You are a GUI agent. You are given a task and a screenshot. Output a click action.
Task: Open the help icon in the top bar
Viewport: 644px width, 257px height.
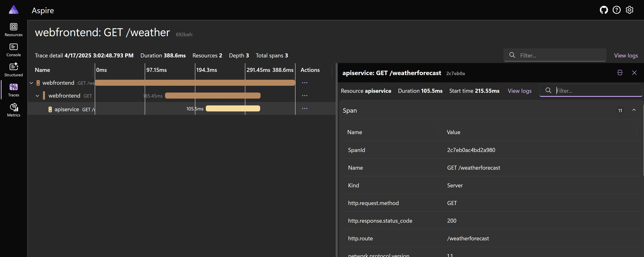[x=617, y=10]
